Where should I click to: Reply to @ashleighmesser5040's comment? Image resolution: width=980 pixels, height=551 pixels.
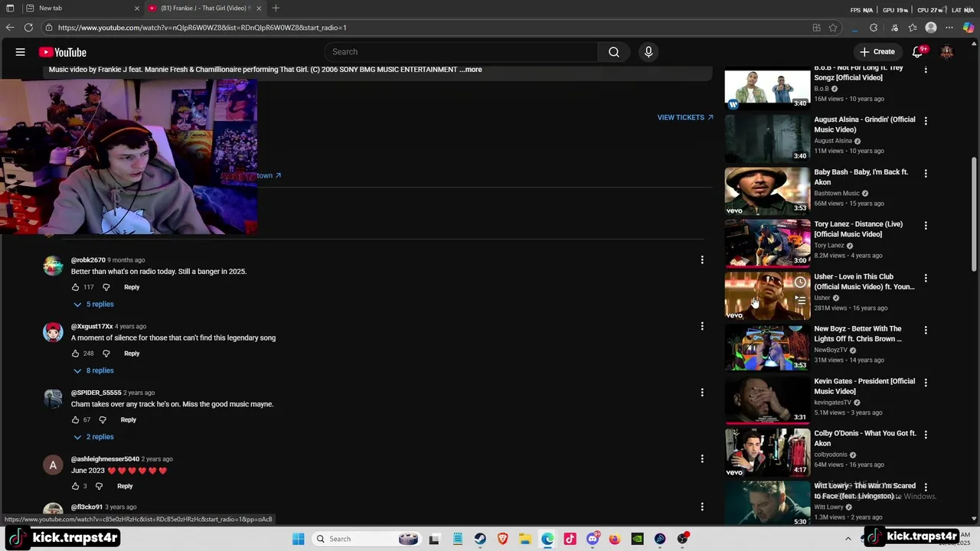tap(125, 486)
